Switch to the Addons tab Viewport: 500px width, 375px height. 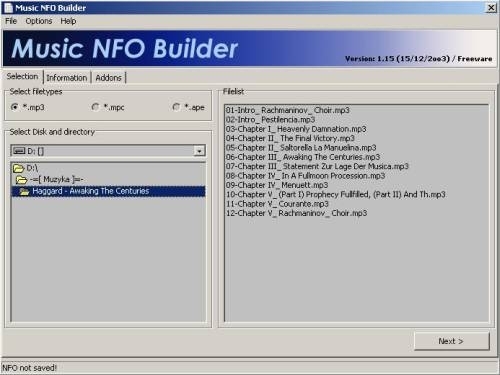coord(108,78)
